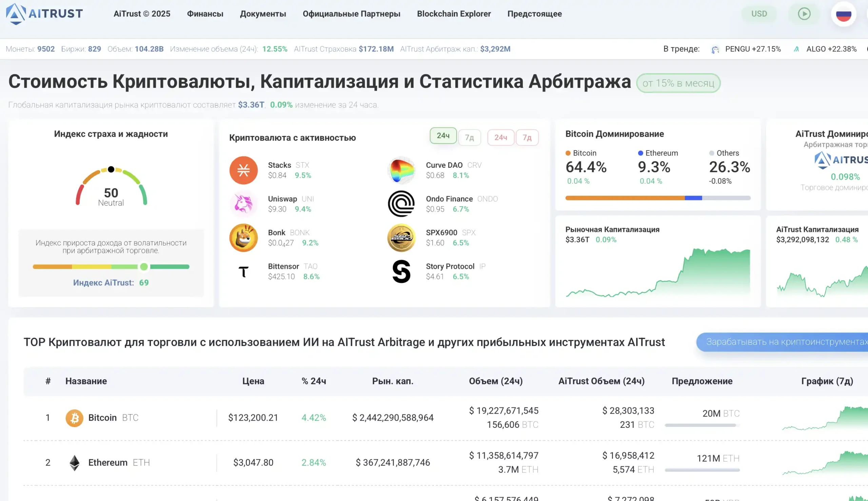Select green 7д gainers filter
Image resolution: width=868 pixels, height=501 pixels.
click(470, 138)
